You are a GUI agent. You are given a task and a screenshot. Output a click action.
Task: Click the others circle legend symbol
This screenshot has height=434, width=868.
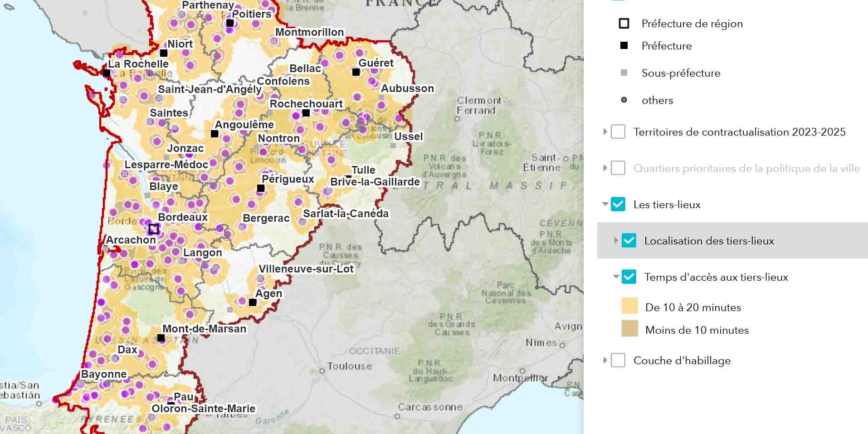pos(624,100)
